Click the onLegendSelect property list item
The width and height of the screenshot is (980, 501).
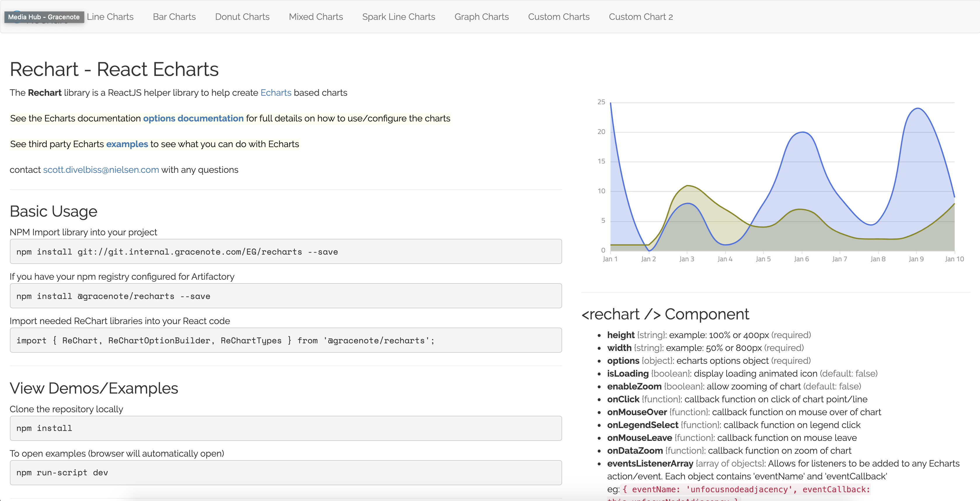click(733, 425)
